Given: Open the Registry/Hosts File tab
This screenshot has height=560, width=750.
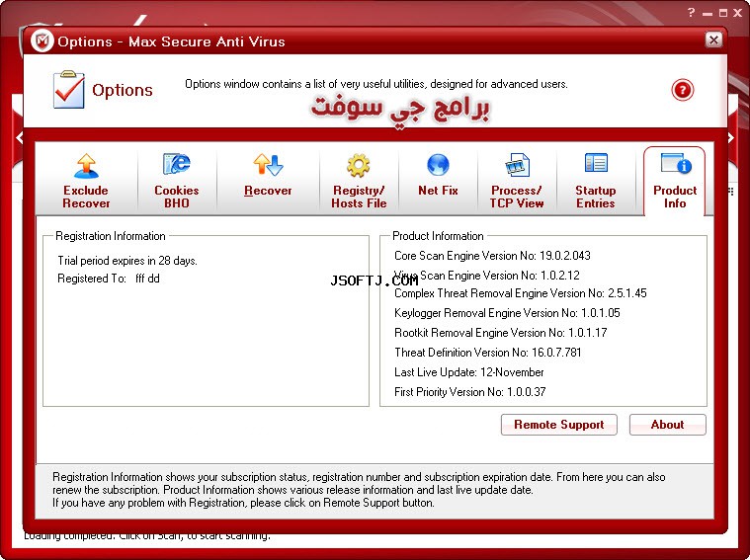Looking at the screenshot, I should pyautogui.click(x=359, y=181).
